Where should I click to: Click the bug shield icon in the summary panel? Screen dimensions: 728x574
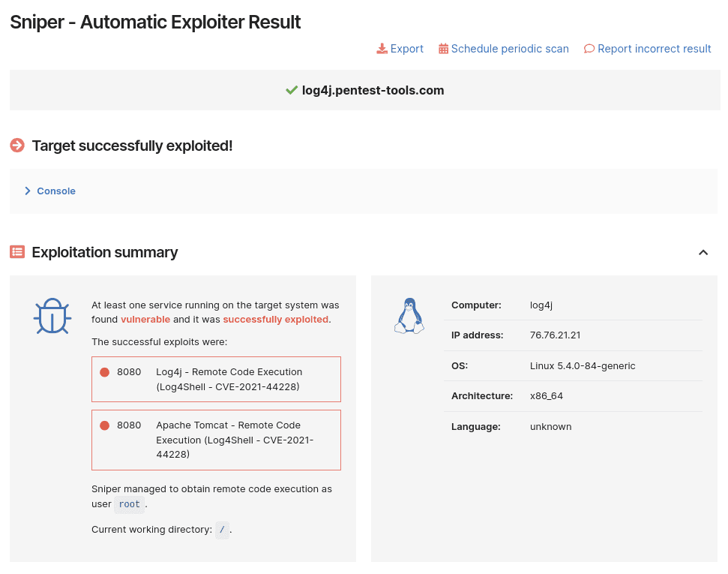click(x=52, y=315)
